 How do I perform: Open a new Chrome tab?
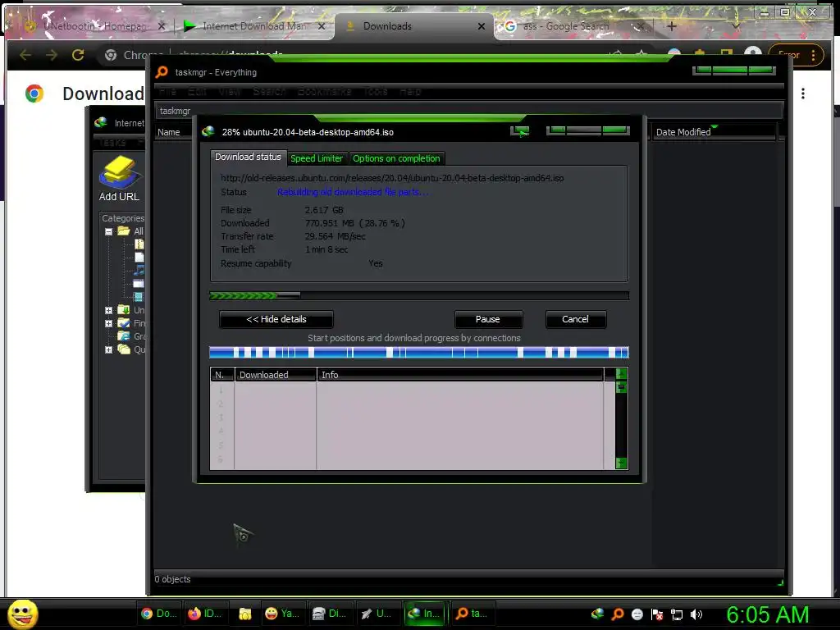pos(672,25)
